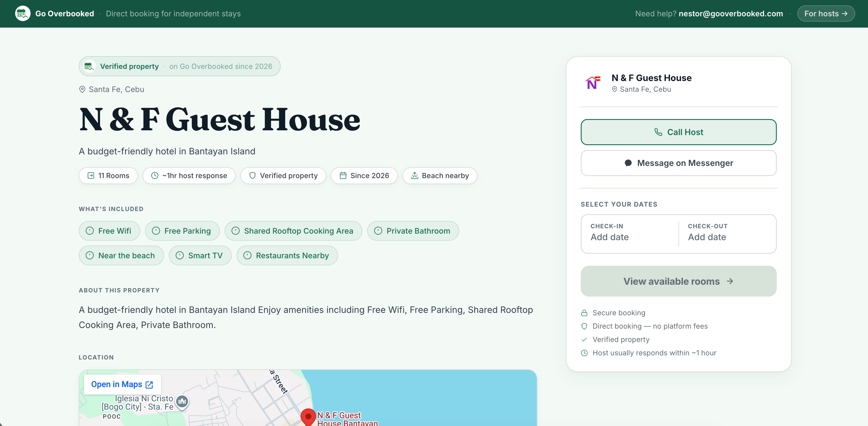
Task: Click the Free Parking amenity icon
Action: pyautogui.click(x=156, y=231)
